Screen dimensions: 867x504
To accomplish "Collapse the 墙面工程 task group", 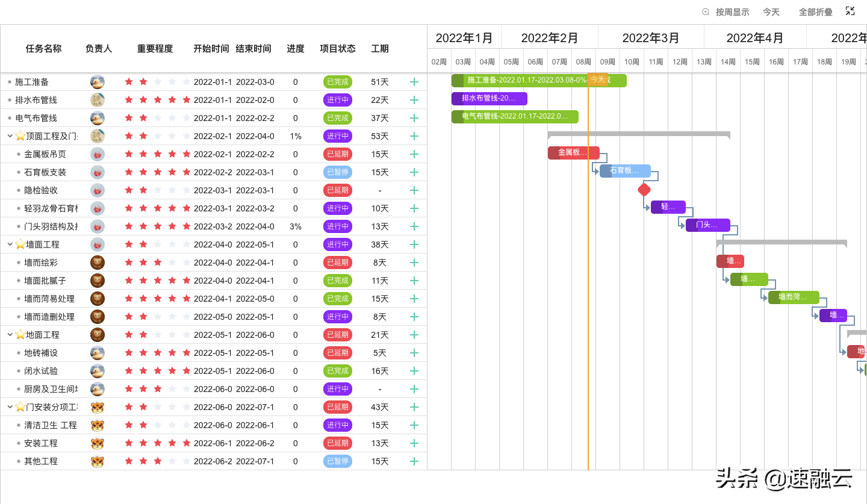I will tap(10, 244).
